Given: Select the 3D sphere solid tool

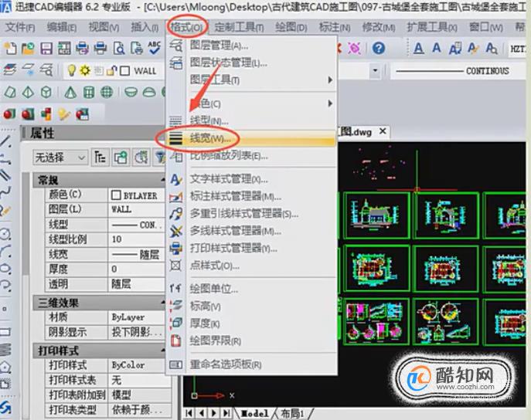Looking at the screenshot, I should (107, 92).
